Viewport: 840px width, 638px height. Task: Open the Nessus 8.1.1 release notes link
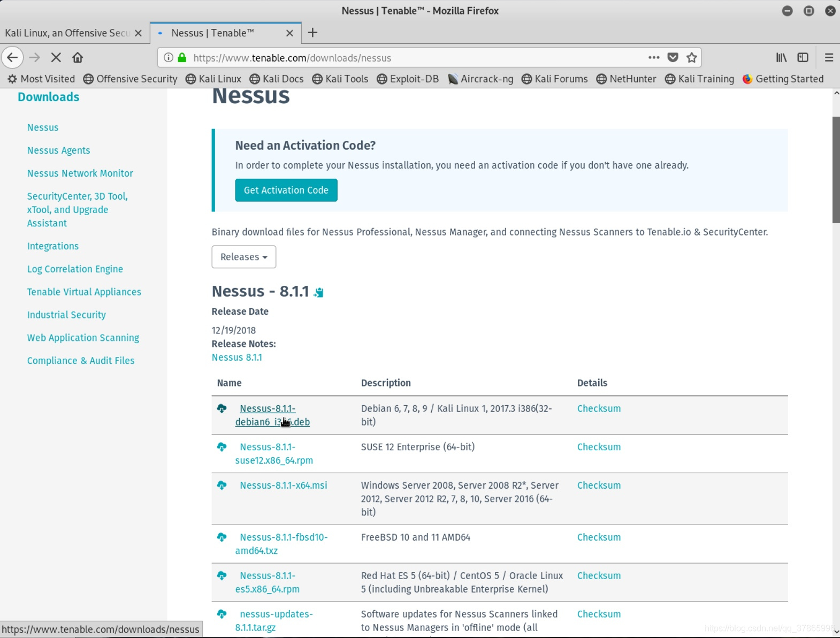point(237,358)
